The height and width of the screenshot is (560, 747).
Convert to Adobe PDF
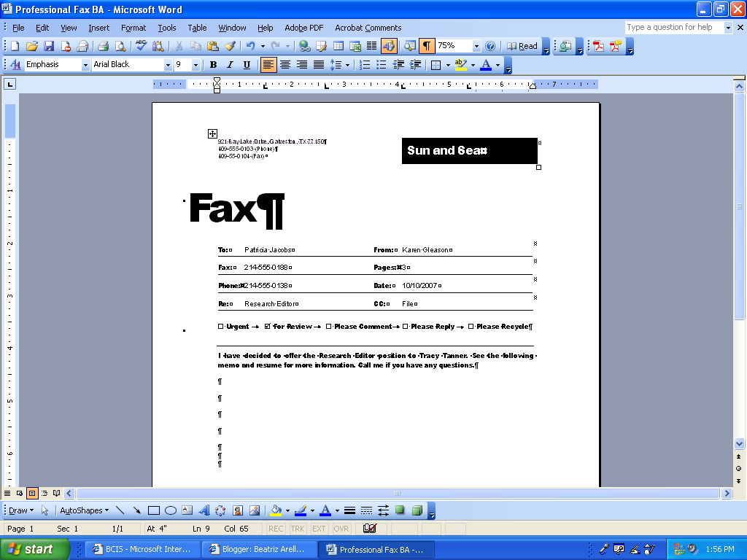coord(599,46)
